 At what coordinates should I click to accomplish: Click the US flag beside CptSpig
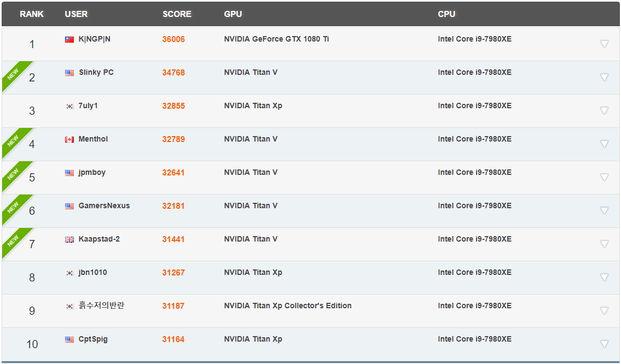69,339
